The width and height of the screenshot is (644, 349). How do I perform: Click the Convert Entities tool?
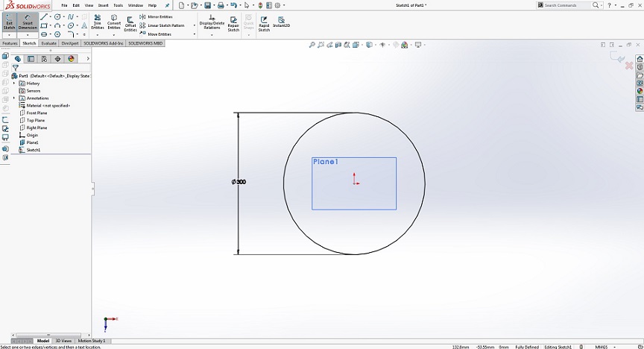[114, 22]
